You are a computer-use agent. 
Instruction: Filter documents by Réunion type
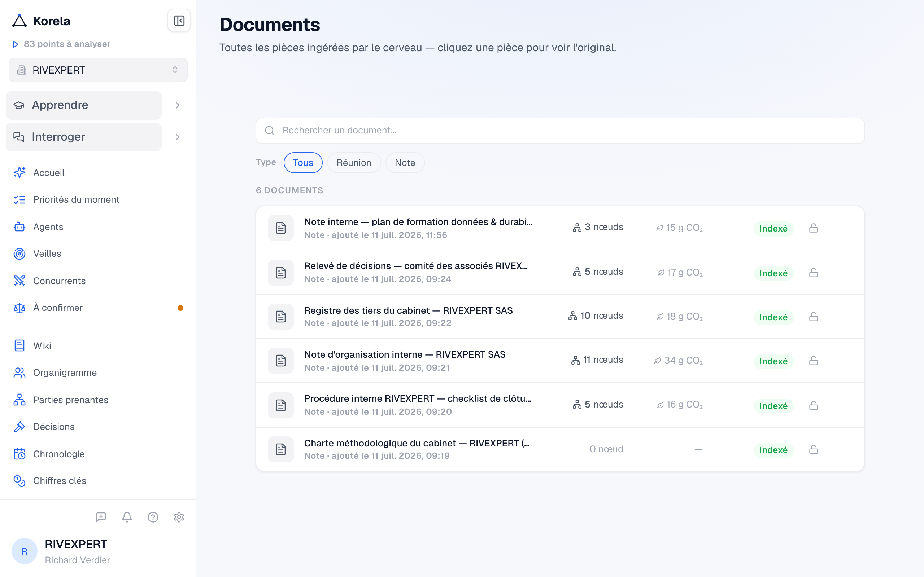[354, 163]
